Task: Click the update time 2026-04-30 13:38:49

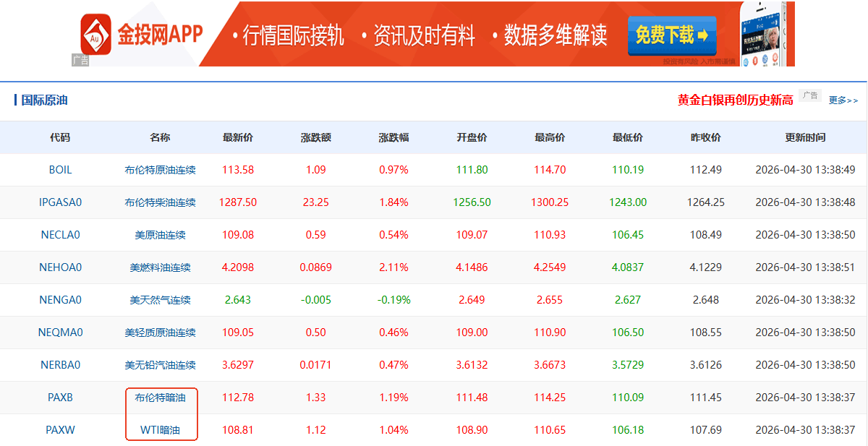Action: pos(805,170)
